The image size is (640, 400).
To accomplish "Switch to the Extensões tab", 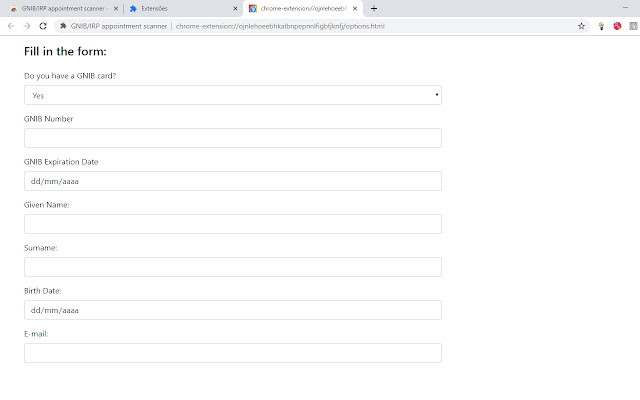I will pos(182,8).
